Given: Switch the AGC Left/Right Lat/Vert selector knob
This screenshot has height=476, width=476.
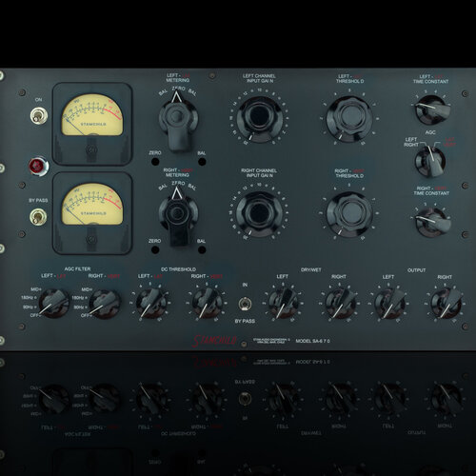Looking at the screenshot, I should pyautogui.click(x=431, y=161).
